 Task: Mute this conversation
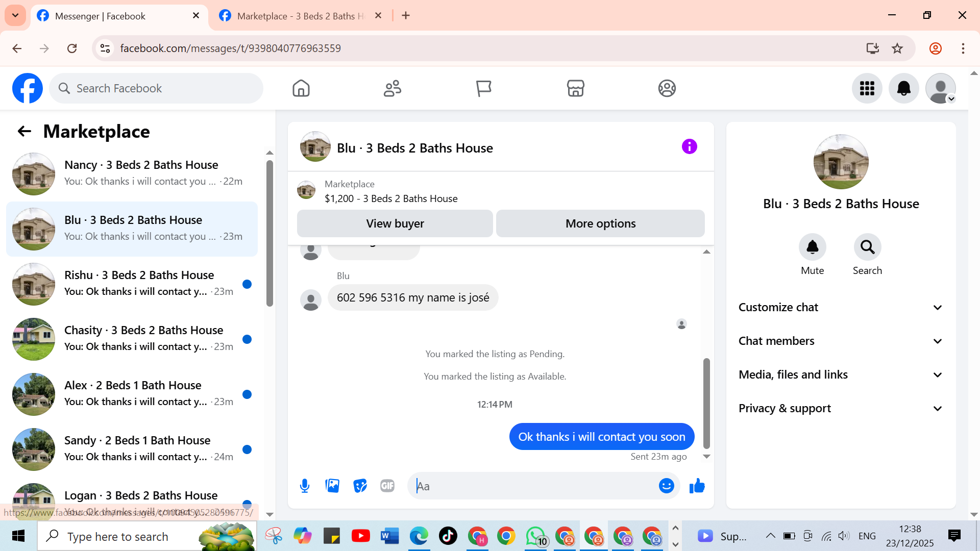pos(812,247)
